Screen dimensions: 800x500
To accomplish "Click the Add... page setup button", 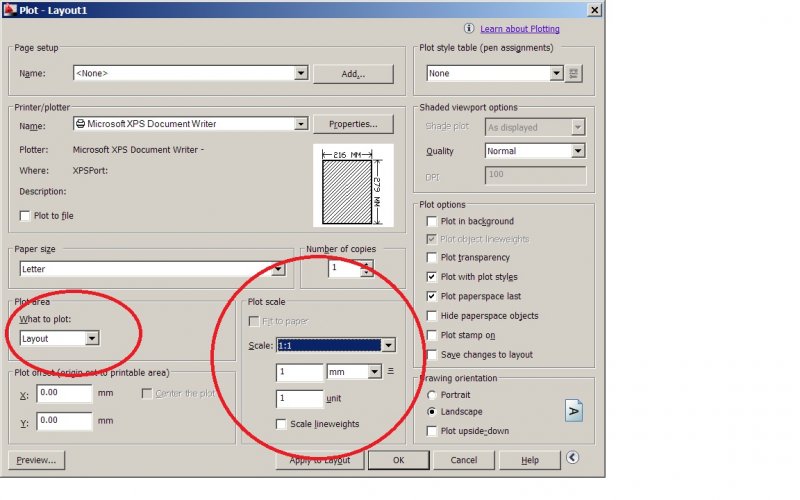I will point(353,74).
